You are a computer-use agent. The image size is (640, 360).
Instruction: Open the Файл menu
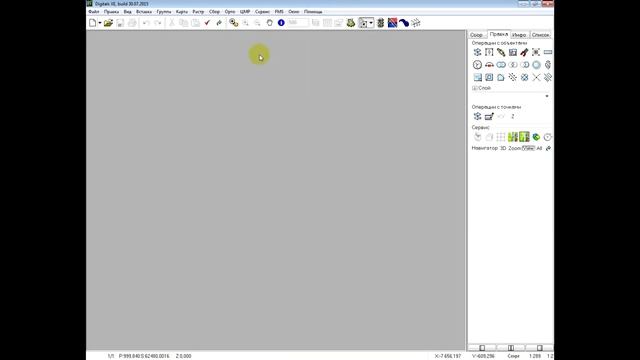coord(94,12)
